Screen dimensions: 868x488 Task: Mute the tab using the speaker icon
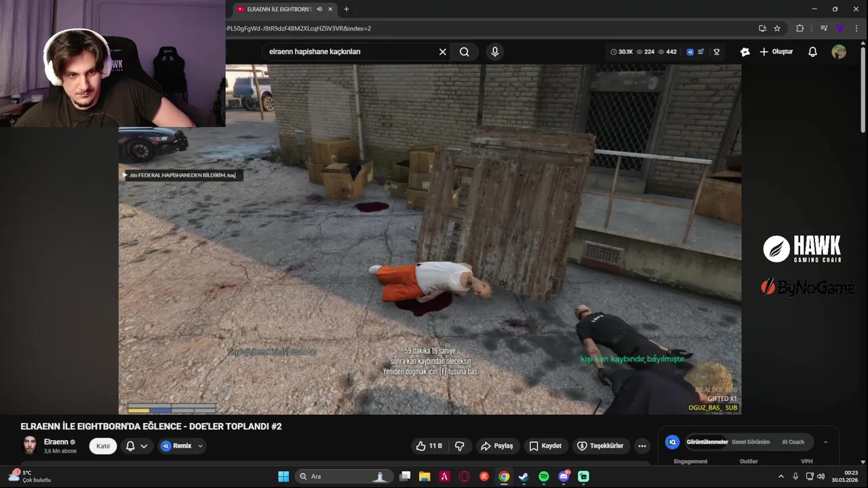coord(319,9)
